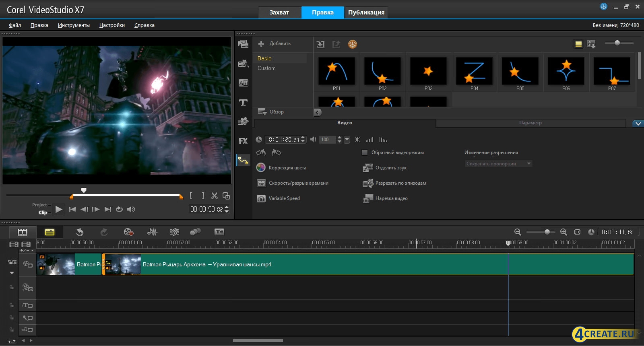The width and height of the screenshot is (644, 346).
Task: Open the Transitions library (AB) icon
Action: coord(243,83)
